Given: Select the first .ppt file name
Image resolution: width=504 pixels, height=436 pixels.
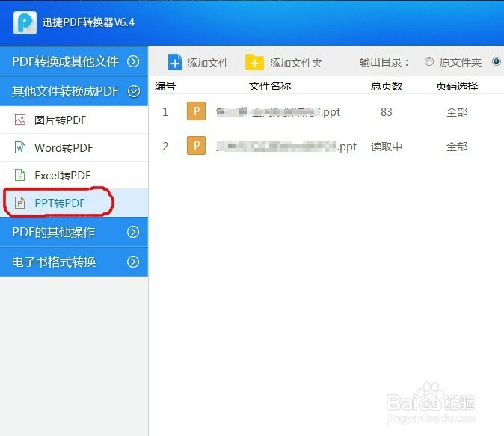Looking at the screenshot, I should 278,112.
